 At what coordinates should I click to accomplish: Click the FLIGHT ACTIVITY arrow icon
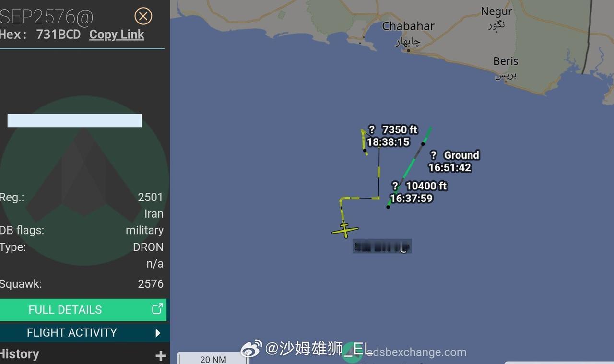(x=158, y=333)
